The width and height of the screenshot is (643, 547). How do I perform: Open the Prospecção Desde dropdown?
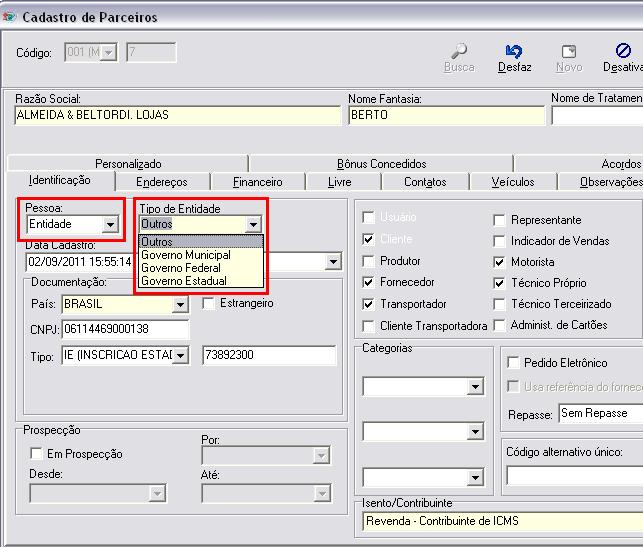tap(157, 494)
